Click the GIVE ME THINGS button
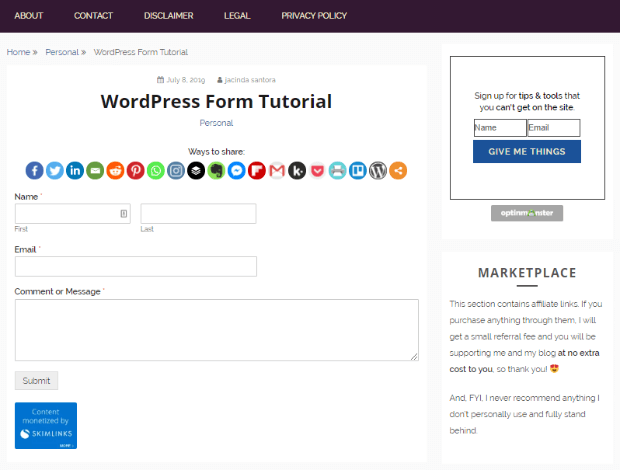The width and height of the screenshot is (620, 470). click(x=527, y=151)
